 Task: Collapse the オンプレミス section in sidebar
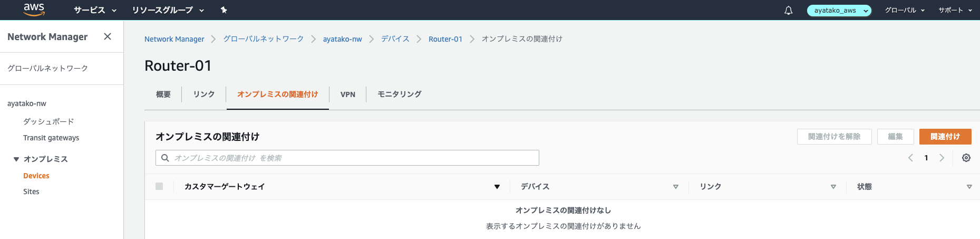tap(16, 159)
